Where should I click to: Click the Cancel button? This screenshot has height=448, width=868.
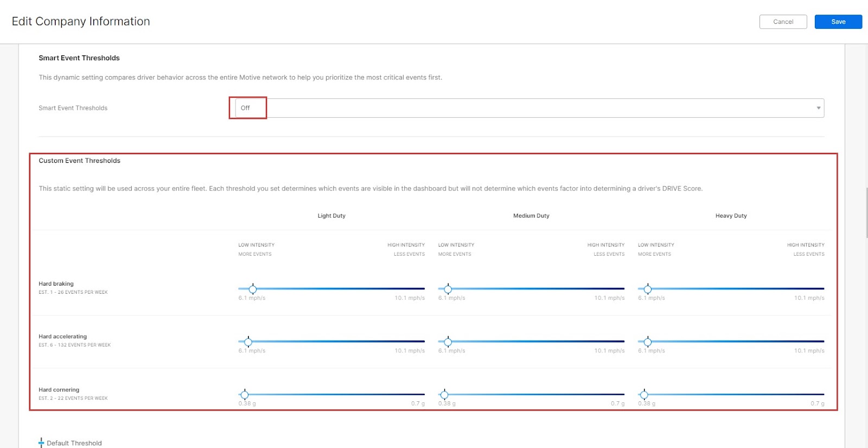[x=783, y=22]
